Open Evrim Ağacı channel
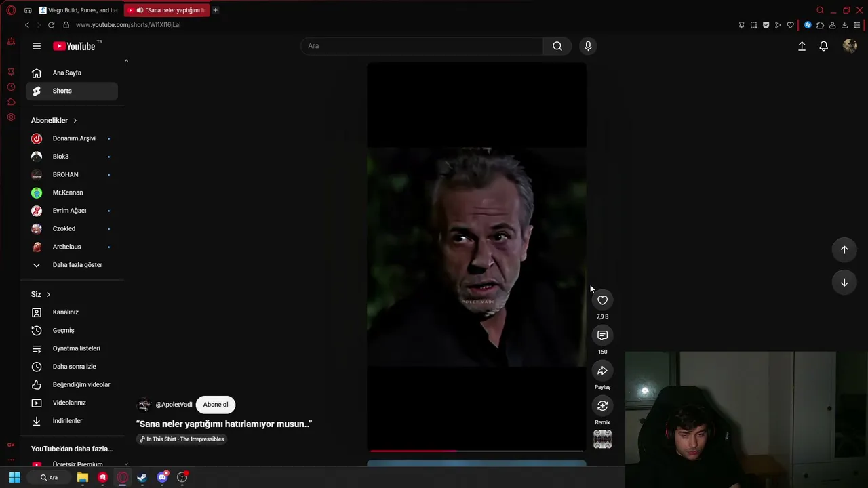 pos(72,211)
